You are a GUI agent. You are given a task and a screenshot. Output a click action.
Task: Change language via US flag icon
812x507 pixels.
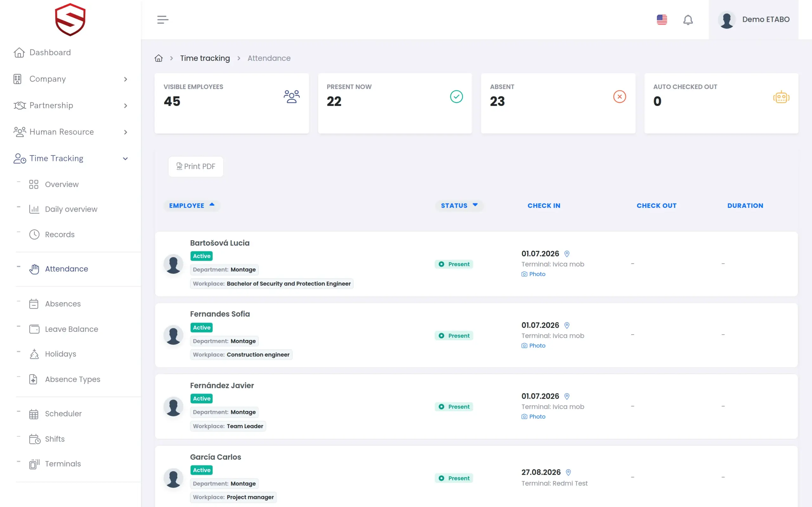tap(662, 20)
